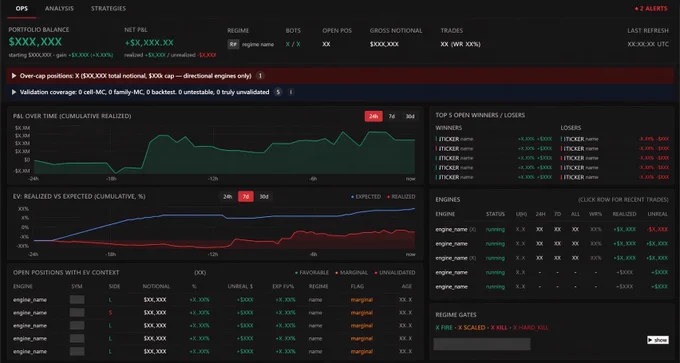
Task: Click the AGE column header in Open Positions
Action: point(406,286)
